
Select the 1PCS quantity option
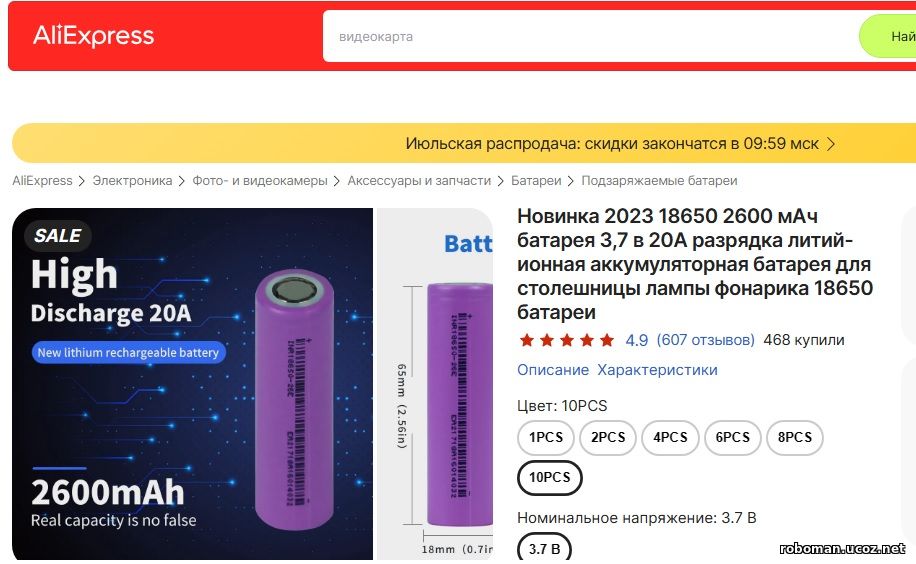(546, 437)
